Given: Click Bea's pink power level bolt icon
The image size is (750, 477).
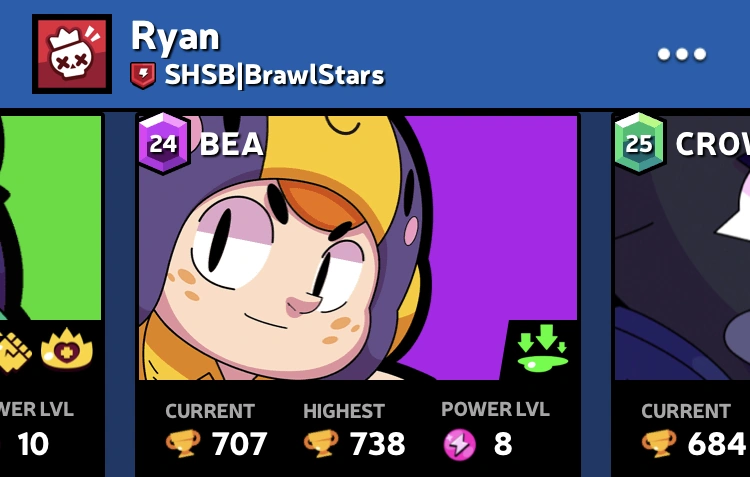Looking at the screenshot, I should click(x=460, y=444).
